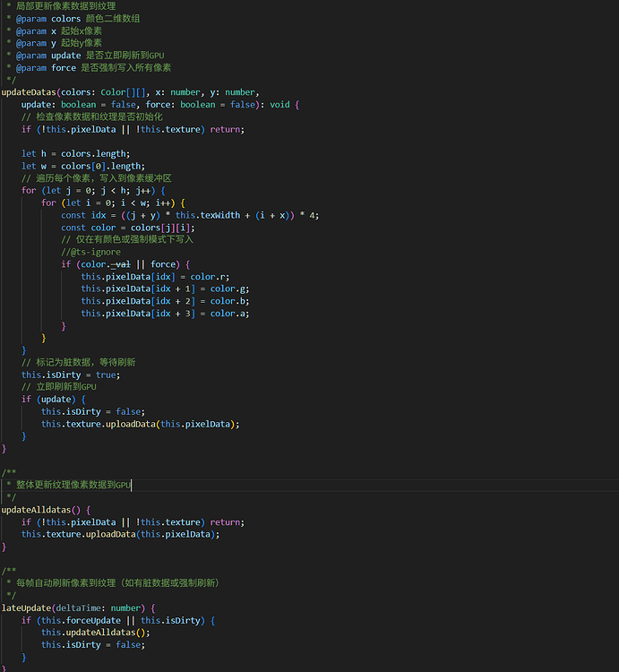Screen dimensions: 619x672
Task: Click the let h = colors.length line
Action: click(x=76, y=154)
